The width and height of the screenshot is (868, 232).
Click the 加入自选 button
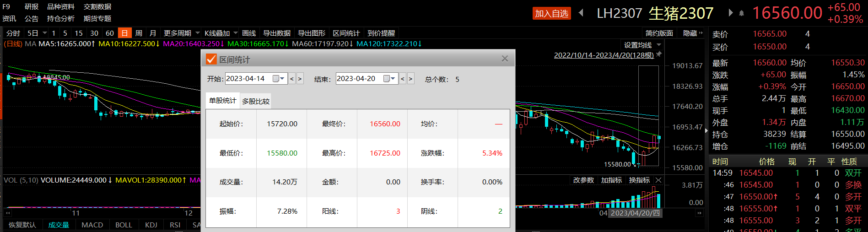[551, 13]
